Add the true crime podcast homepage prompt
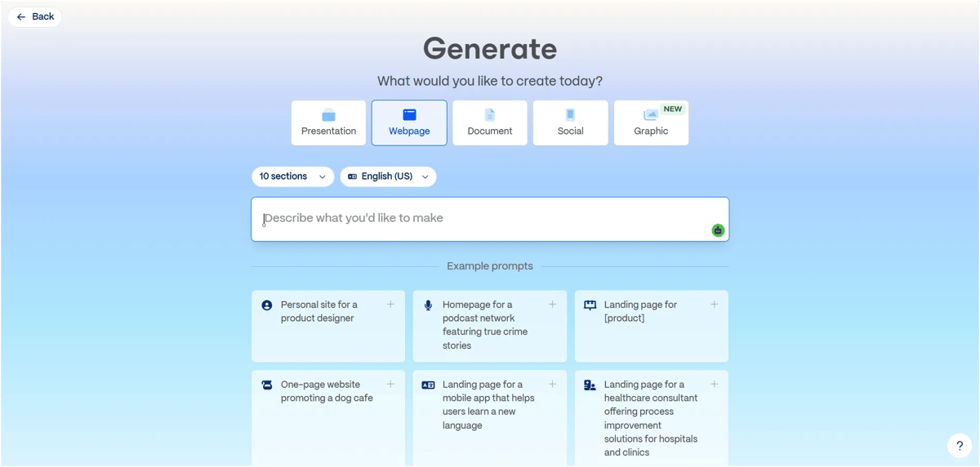The height and width of the screenshot is (467, 980). pos(552,305)
